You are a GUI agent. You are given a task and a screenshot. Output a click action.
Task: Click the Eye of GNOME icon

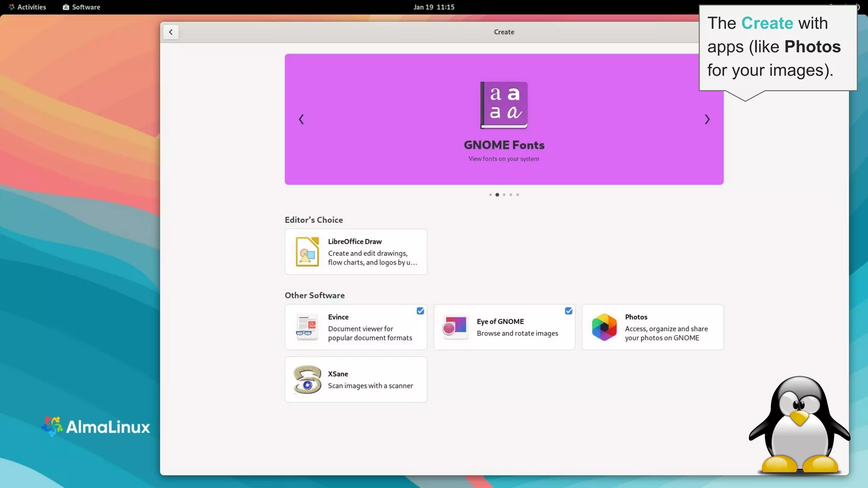(x=455, y=327)
